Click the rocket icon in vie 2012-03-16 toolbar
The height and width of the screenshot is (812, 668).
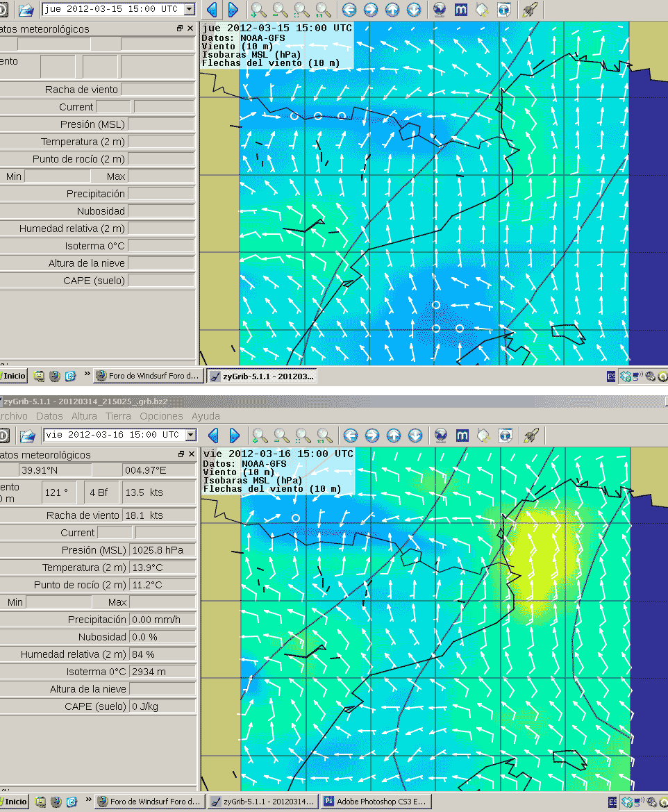[531, 436]
